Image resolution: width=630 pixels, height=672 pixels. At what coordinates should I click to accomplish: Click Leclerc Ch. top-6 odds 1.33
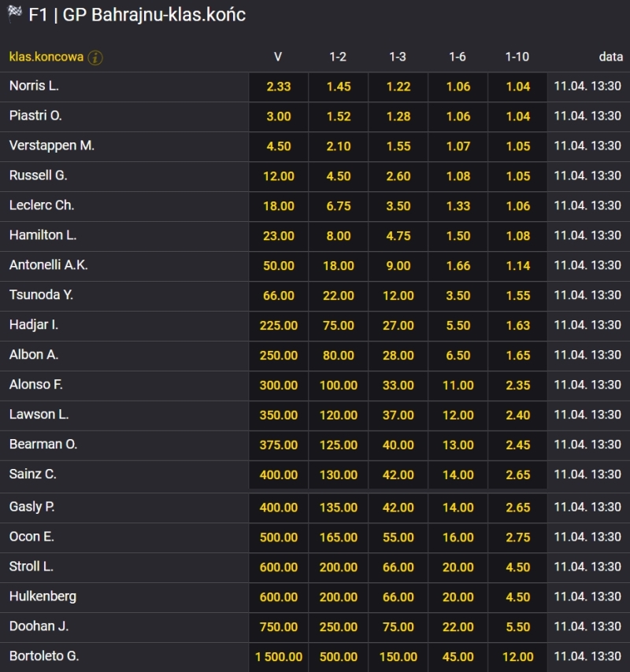coord(458,206)
